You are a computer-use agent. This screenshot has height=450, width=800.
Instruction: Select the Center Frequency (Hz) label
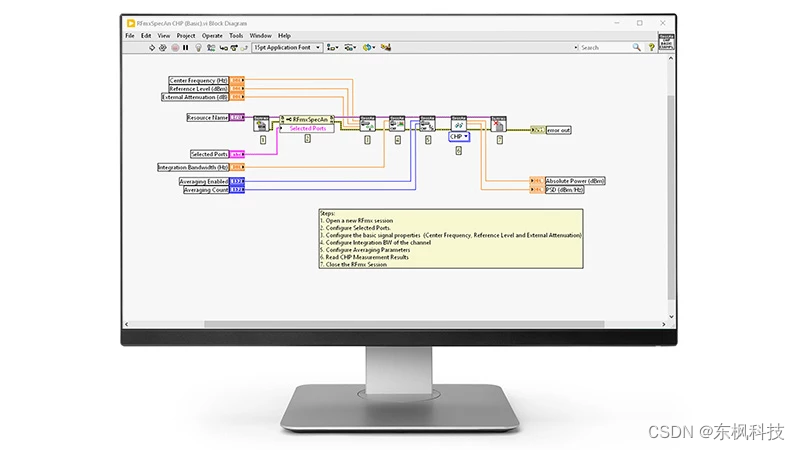[198, 81]
